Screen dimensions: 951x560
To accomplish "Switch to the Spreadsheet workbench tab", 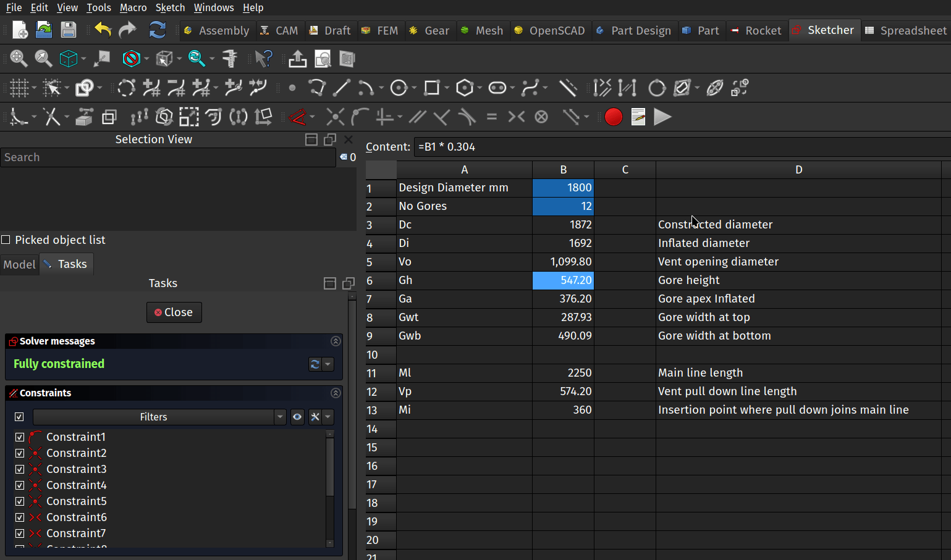I will click(906, 30).
